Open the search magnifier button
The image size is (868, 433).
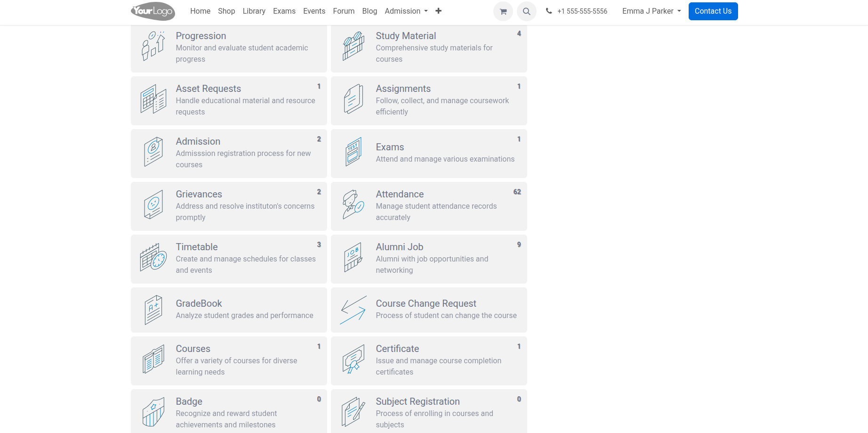(527, 11)
